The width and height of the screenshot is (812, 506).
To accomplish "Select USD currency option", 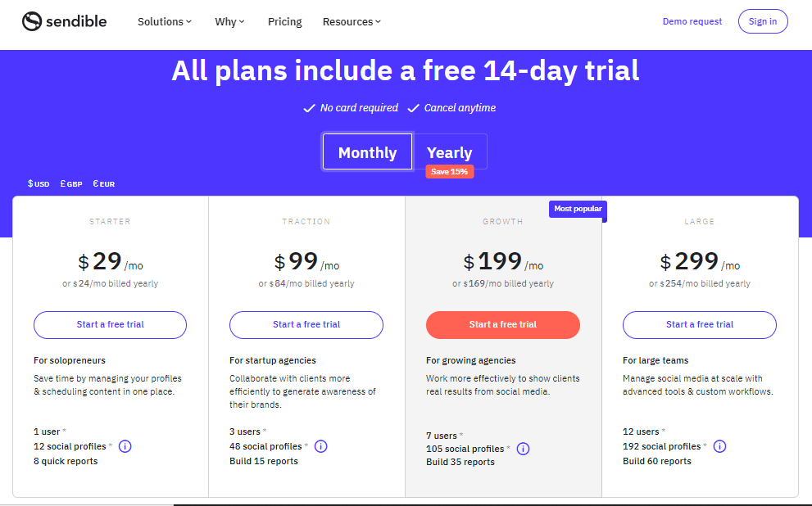I will [x=39, y=184].
